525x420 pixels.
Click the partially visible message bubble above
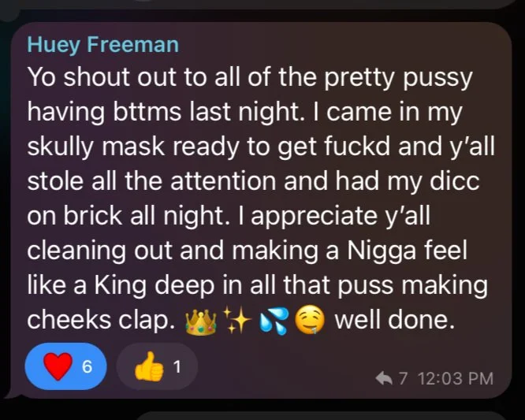click(262, 3)
